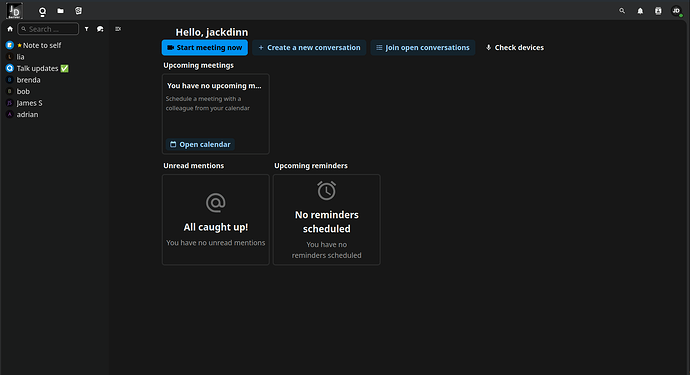
Task: Focus the conversation Search field
Action: coord(48,29)
